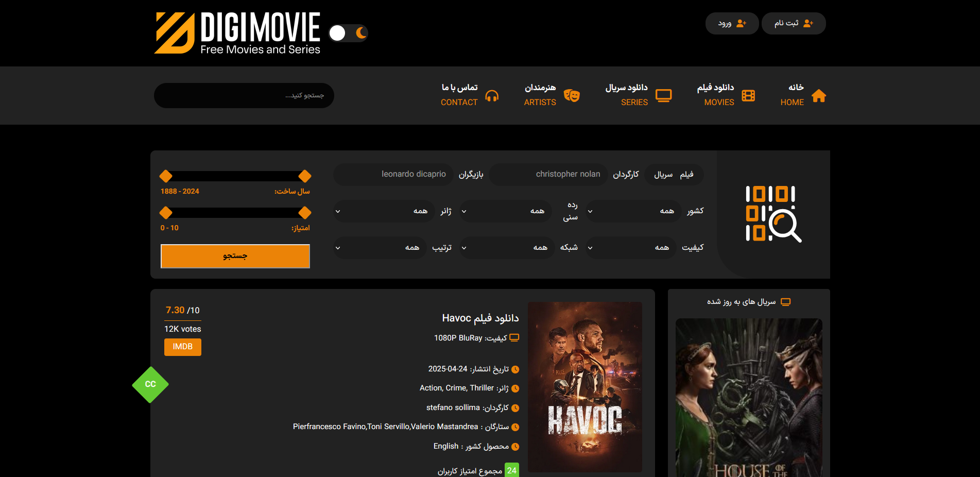Open the Havoc movie poster
Screen dimensions: 980x477
point(585,387)
